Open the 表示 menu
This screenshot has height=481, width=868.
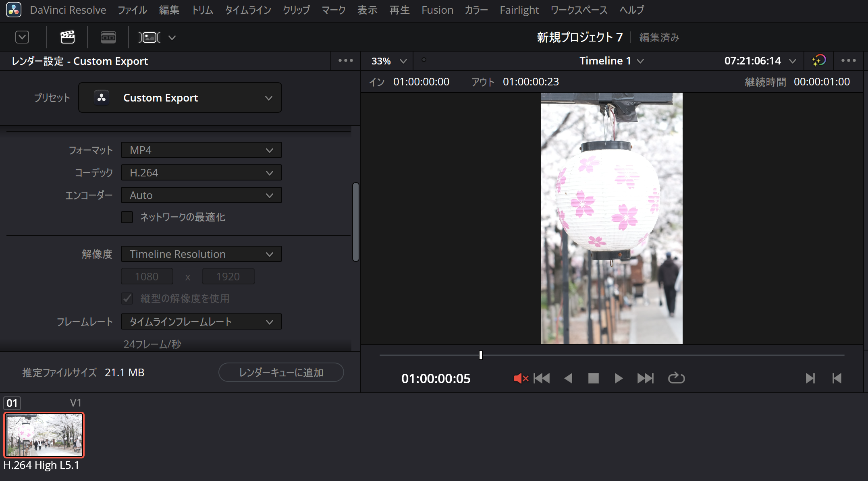tap(367, 10)
